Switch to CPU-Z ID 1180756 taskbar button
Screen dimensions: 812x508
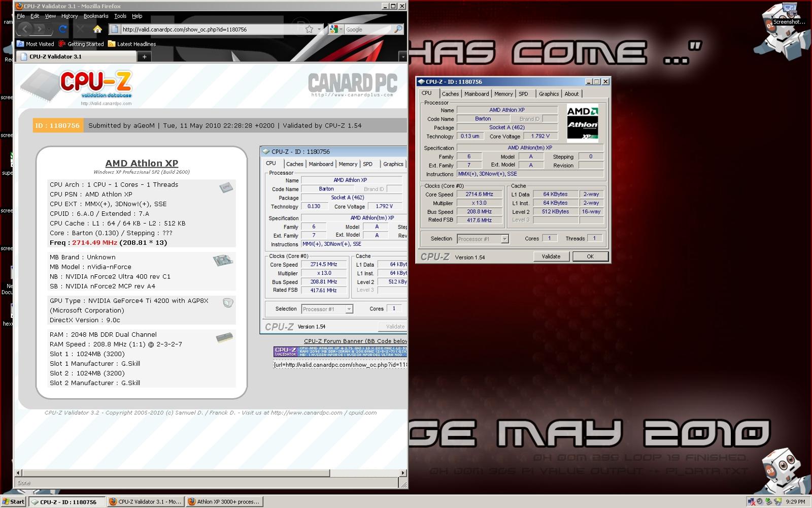(66, 501)
